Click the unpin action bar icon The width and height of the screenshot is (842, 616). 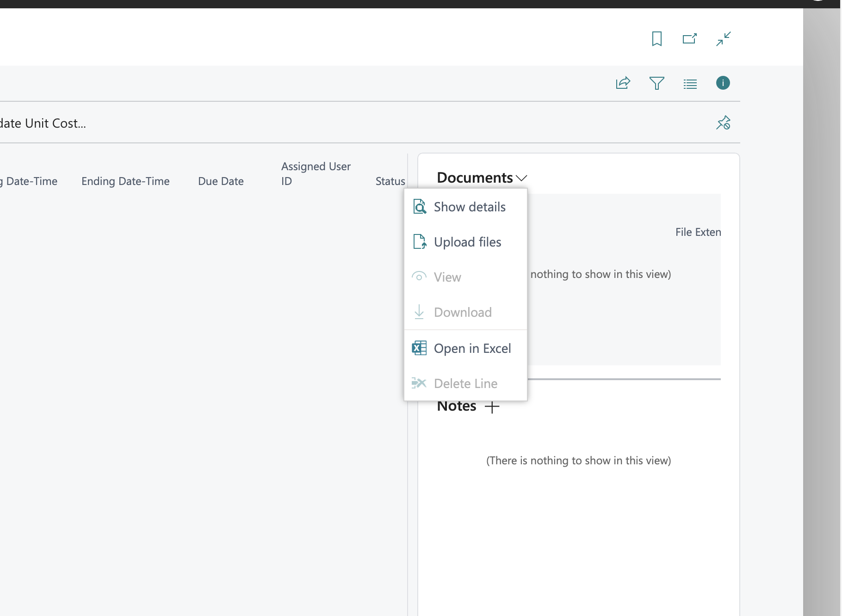(x=724, y=123)
